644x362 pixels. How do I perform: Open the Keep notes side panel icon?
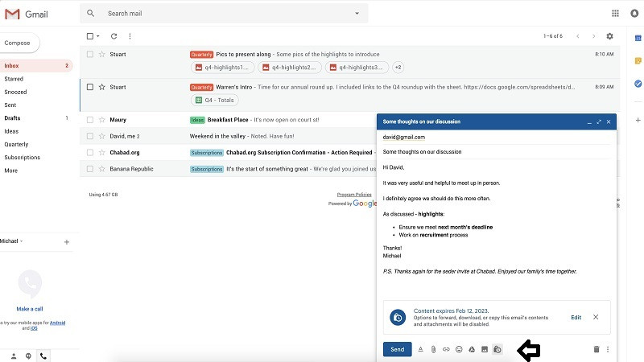pos(638,61)
